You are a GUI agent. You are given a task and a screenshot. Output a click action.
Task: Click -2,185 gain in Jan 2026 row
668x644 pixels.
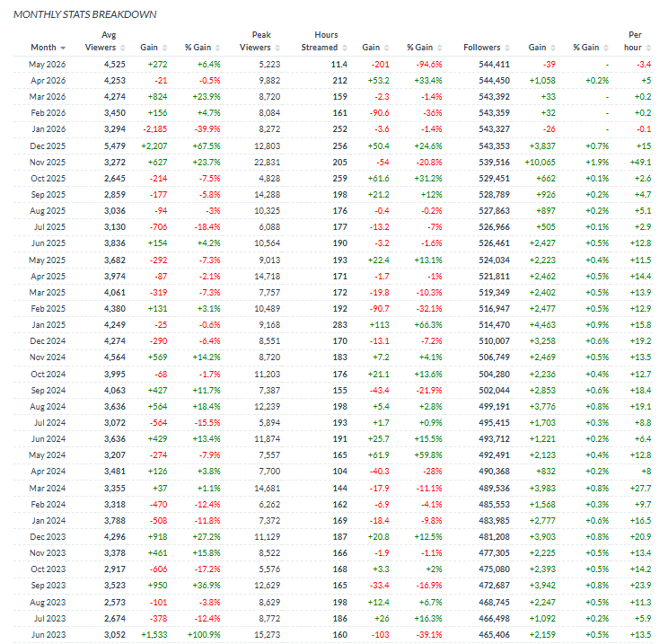155,129
